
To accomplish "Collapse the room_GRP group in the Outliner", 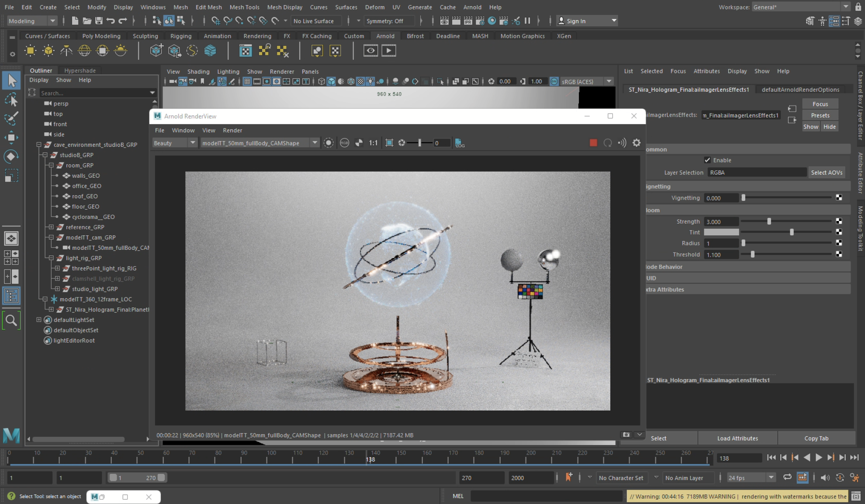I will [51, 165].
